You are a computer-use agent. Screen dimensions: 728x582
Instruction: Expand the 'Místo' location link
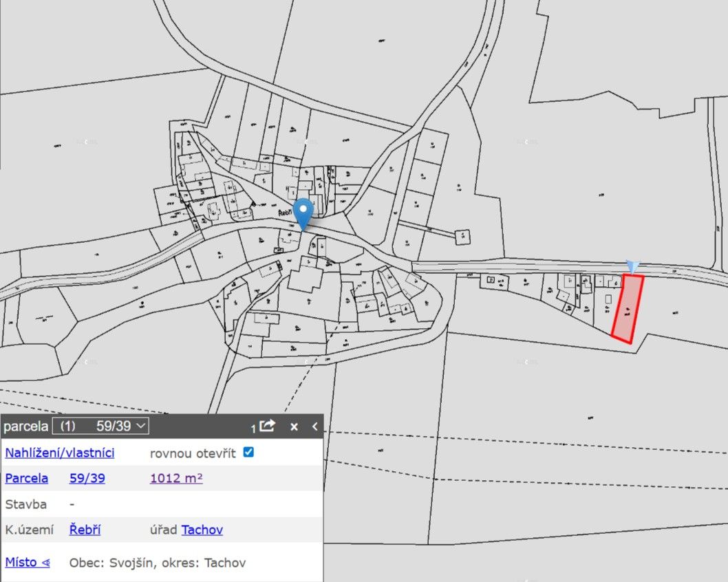coord(28,562)
